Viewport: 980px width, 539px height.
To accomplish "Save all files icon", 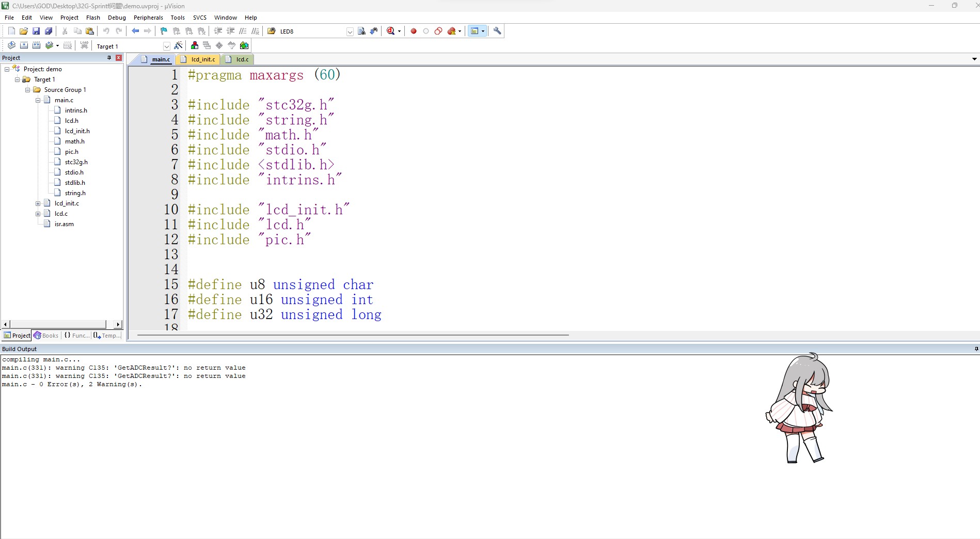I will tap(49, 31).
